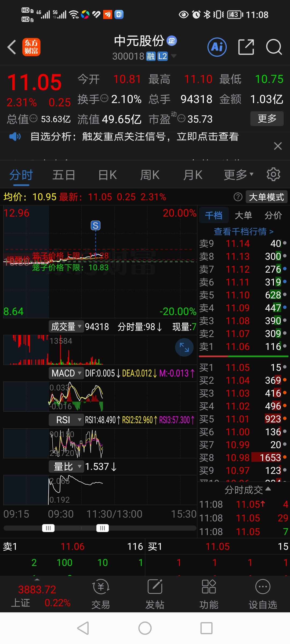Tap the speaker announcement icon
The height and width of the screenshot is (644, 290).
15,137
